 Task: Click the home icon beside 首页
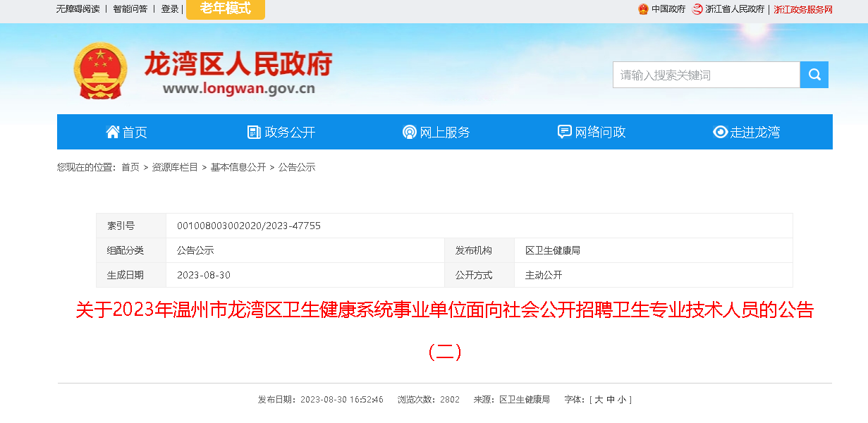[112, 132]
